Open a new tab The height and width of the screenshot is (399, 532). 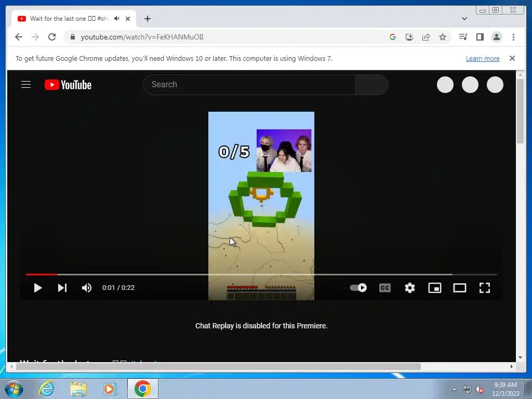147,19
